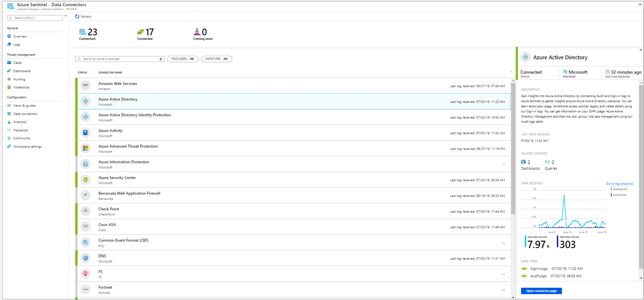The height and width of the screenshot is (300, 644).
Task: Select Analytics in the sidebar
Action: point(19,122)
